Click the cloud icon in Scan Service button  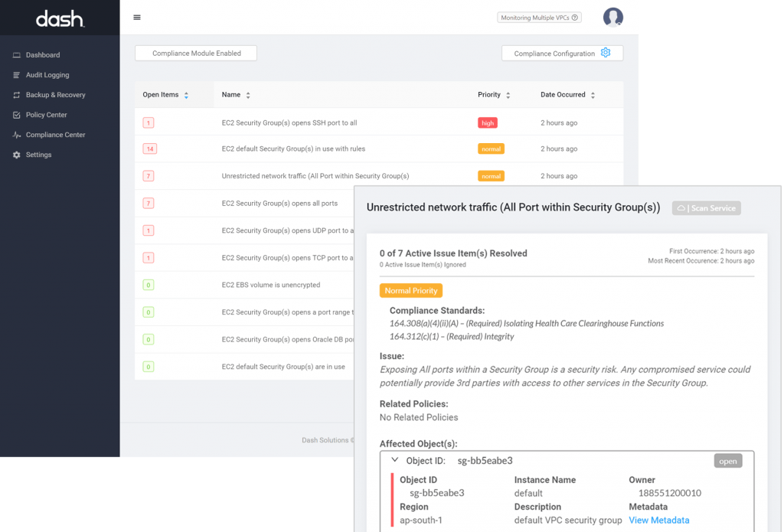[x=681, y=208]
